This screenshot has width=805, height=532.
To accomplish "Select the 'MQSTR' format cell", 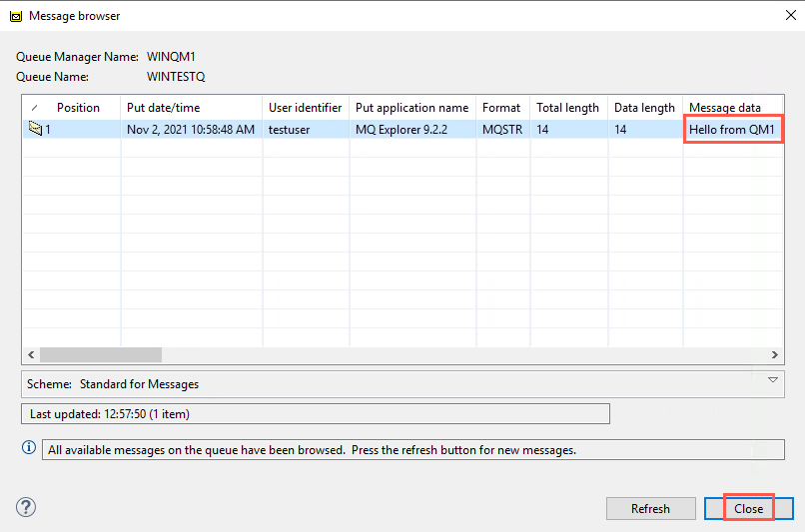I will (x=502, y=130).
